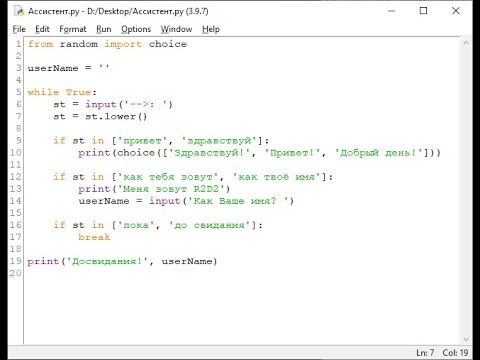Click the Python file icon in title bar
The width and height of the screenshot is (480, 360).
19,11
